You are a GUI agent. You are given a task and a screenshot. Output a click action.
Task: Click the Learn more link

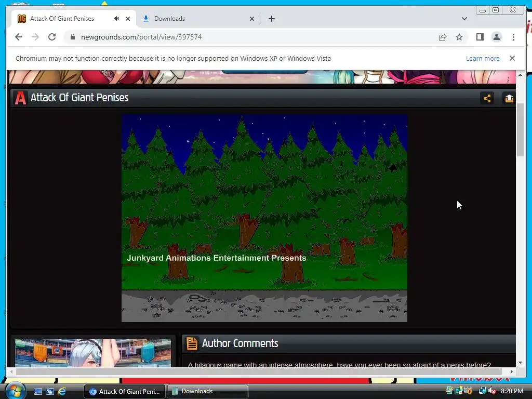(x=483, y=58)
